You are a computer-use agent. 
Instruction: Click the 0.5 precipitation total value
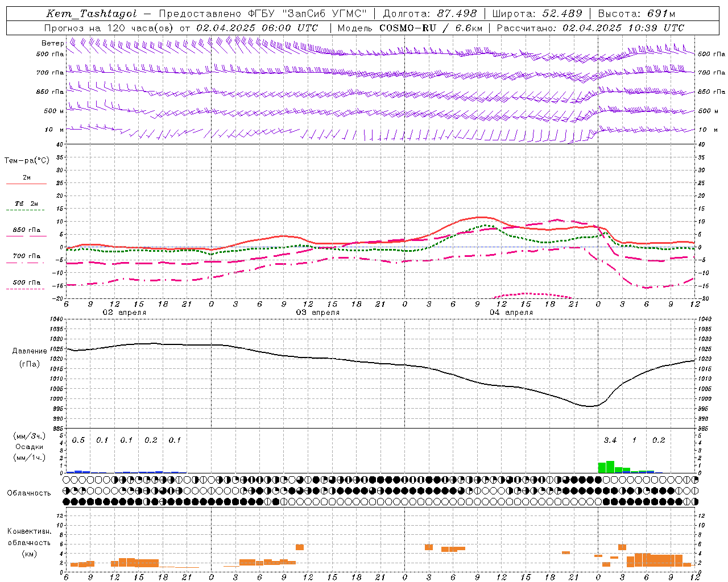pyautogui.click(x=78, y=440)
